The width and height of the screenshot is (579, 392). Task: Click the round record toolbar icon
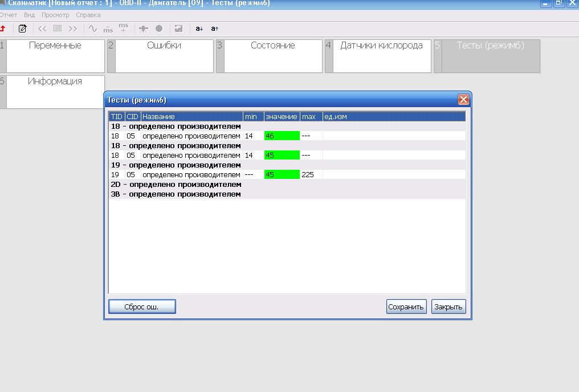coord(159,28)
